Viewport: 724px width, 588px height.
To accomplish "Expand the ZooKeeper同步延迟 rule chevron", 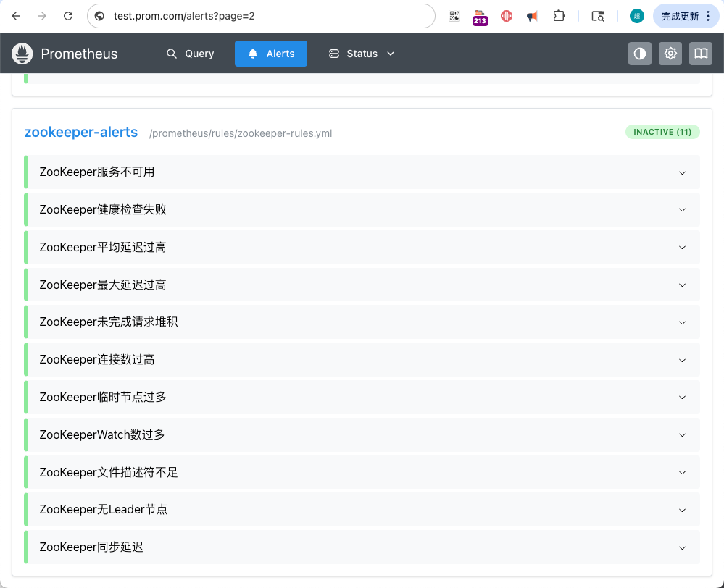I will [x=682, y=548].
